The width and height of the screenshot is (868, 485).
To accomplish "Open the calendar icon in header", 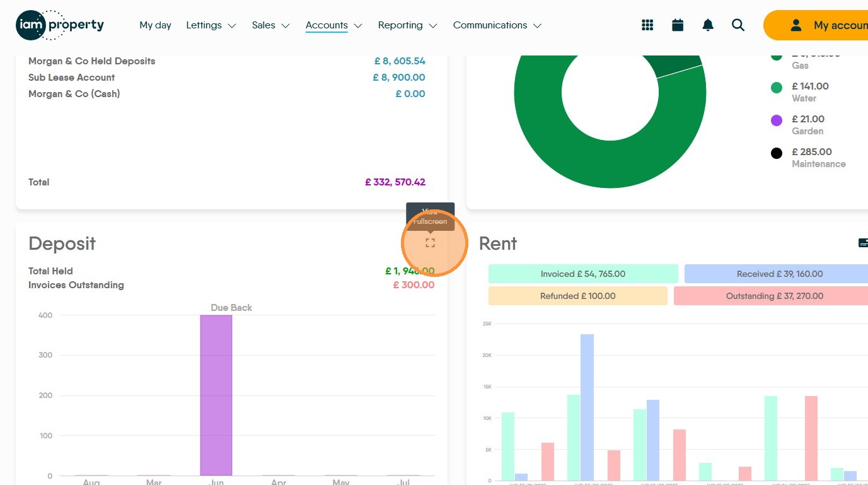I will pyautogui.click(x=678, y=25).
